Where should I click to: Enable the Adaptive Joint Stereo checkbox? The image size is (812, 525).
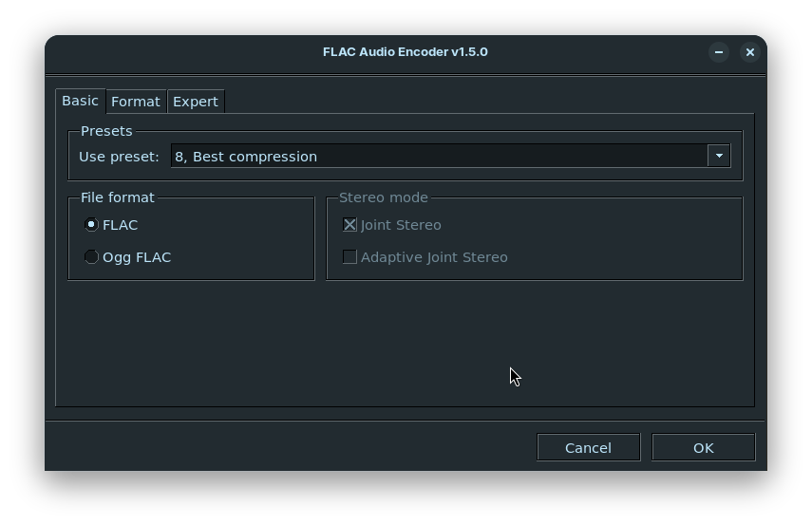pos(349,257)
